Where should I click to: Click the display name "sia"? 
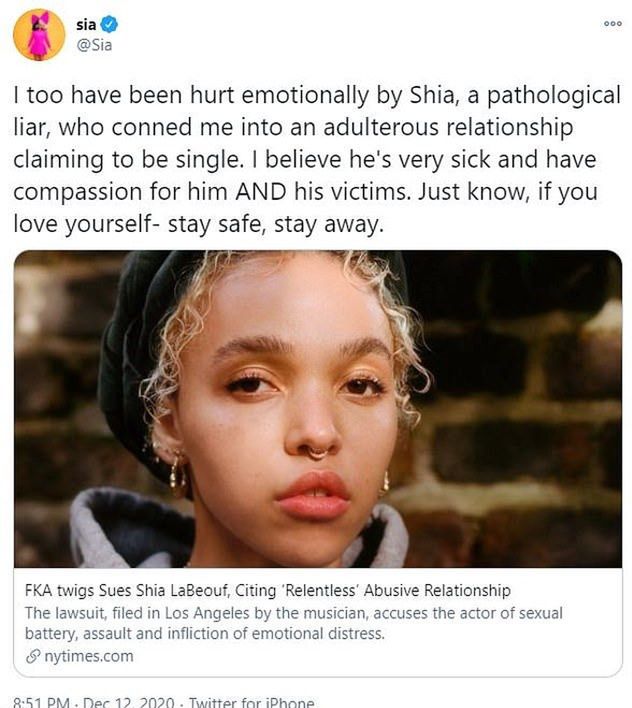click(x=87, y=23)
